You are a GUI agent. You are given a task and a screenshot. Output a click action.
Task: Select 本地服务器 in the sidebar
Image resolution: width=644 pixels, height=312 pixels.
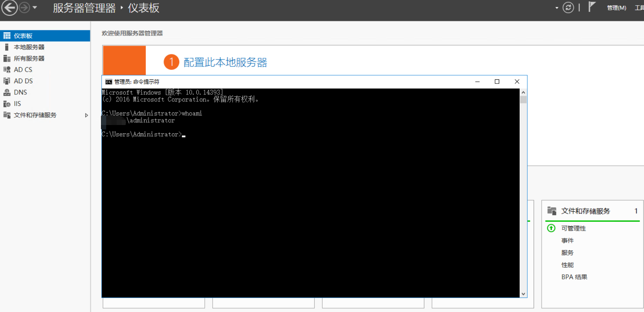click(29, 47)
